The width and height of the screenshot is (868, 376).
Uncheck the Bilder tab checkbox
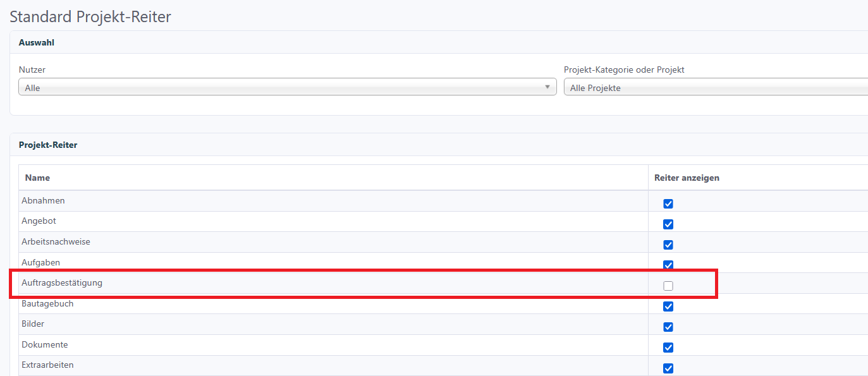668,327
